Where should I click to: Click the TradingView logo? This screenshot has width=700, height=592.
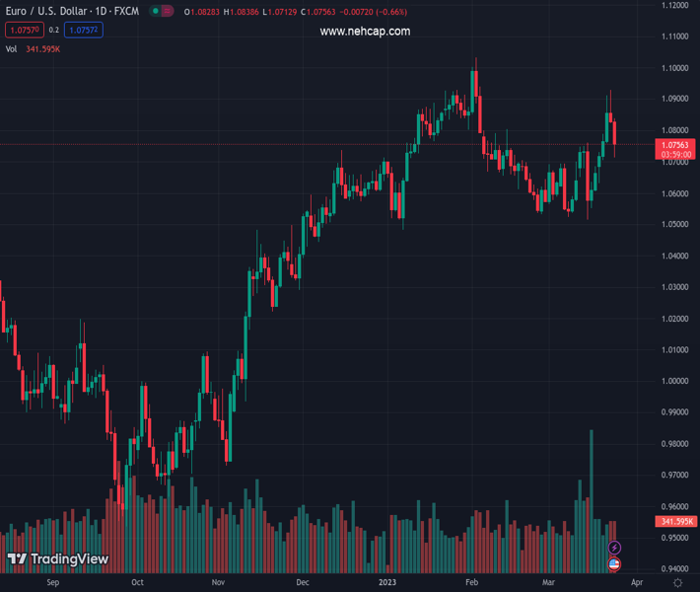[57, 559]
